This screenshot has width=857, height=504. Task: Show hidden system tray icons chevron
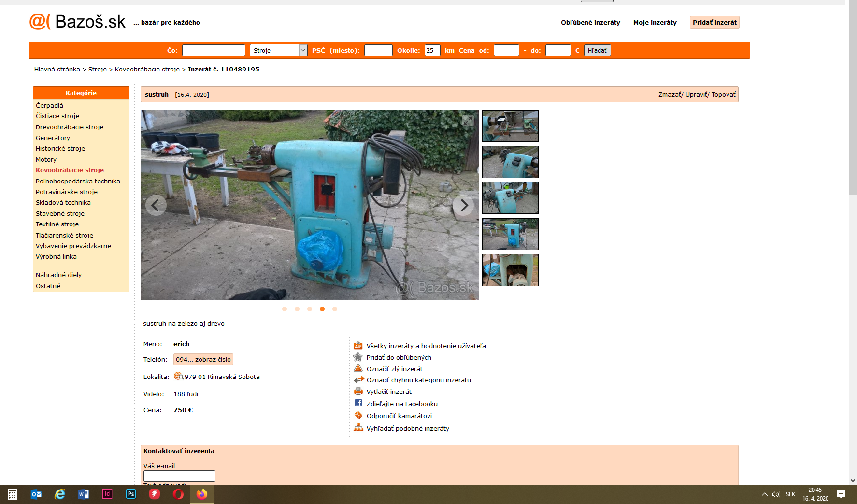click(x=764, y=494)
